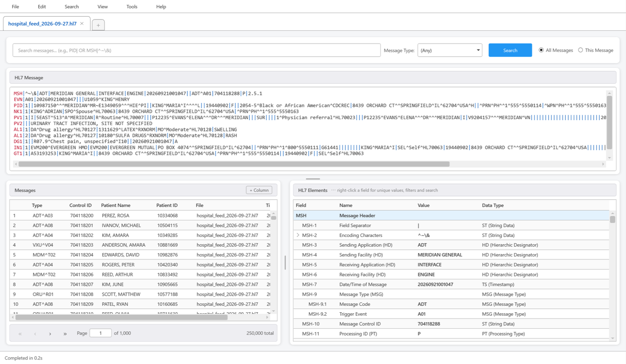The height and width of the screenshot is (364, 626).
Task: Click the + Column button
Action: 259,190
